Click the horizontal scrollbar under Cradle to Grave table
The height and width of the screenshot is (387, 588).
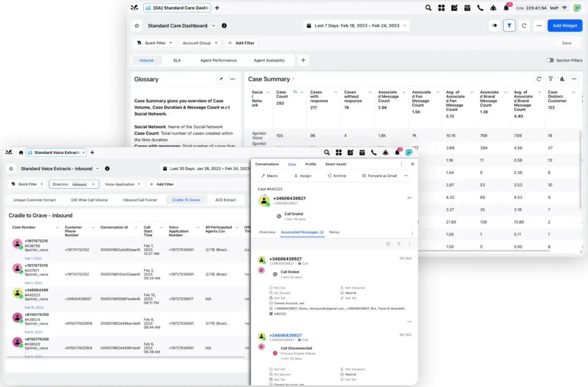tap(126, 357)
